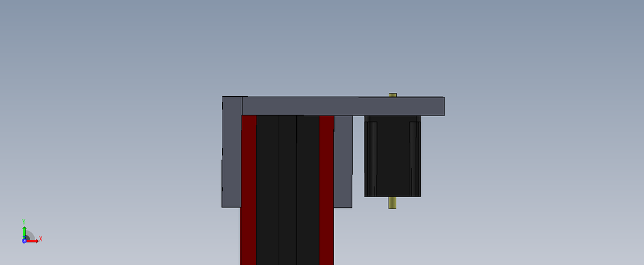The image size is (644, 265).
Task: Pick the left dark red rail strip
Action: coord(248,188)
